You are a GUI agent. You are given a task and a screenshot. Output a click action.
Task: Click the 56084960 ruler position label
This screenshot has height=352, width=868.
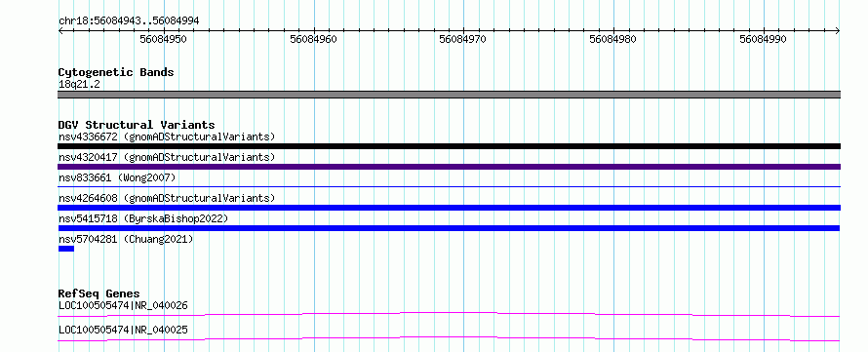tap(313, 39)
